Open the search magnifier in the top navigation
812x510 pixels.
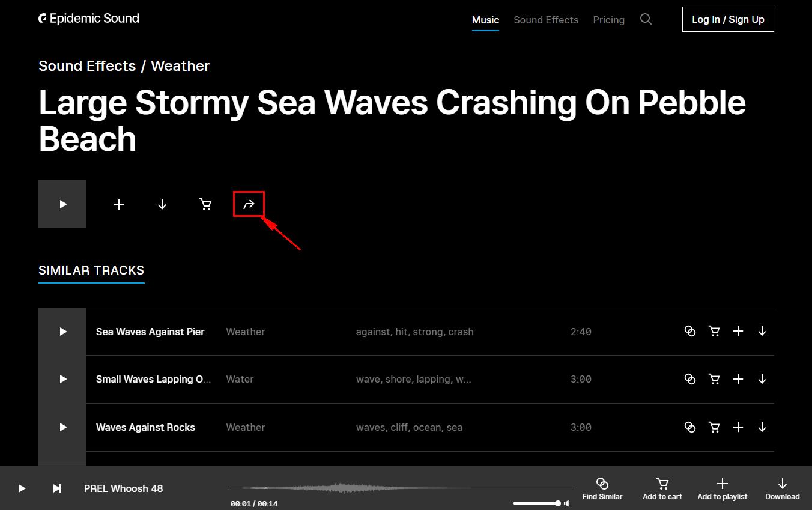click(x=646, y=19)
